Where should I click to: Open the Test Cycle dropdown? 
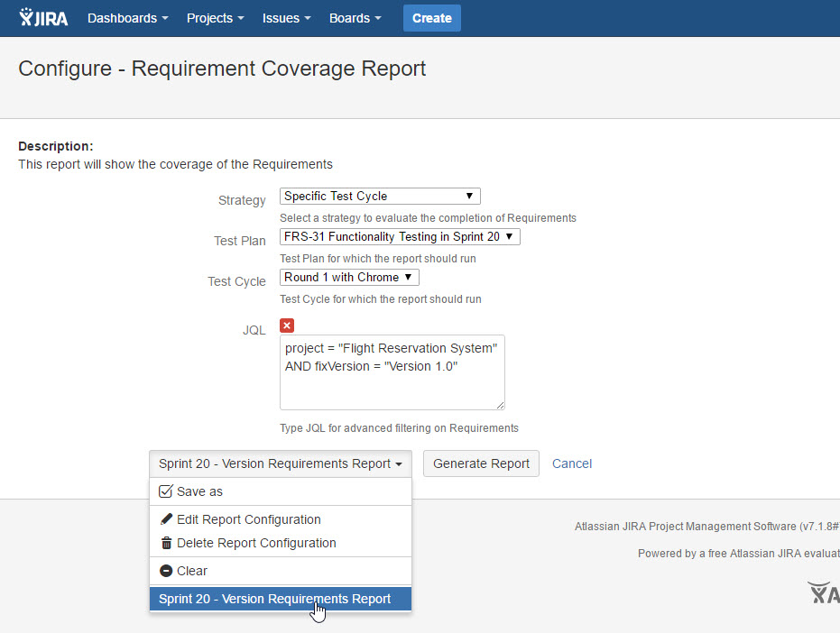tap(349, 277)
